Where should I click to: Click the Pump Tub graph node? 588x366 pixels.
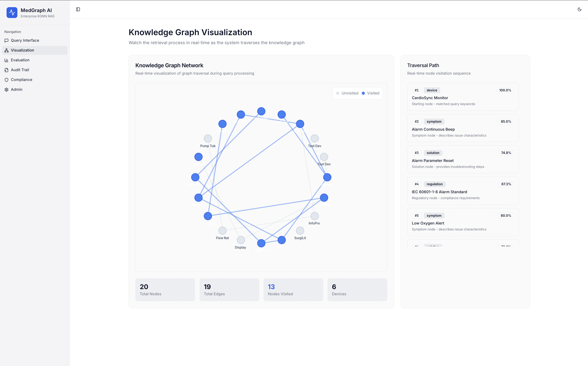click(x=208, y=138)
